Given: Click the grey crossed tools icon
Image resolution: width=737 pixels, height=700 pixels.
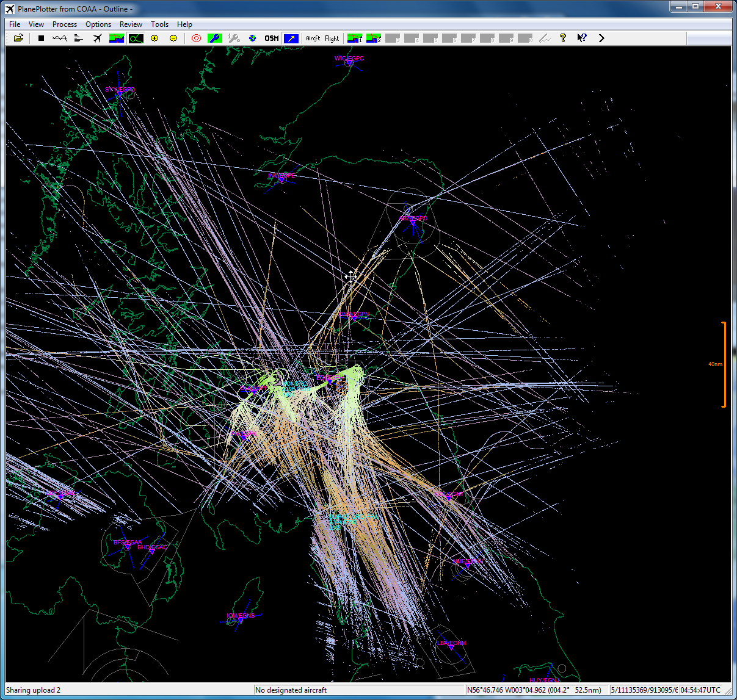Looking at the screenshot, I should pos(234,38).
